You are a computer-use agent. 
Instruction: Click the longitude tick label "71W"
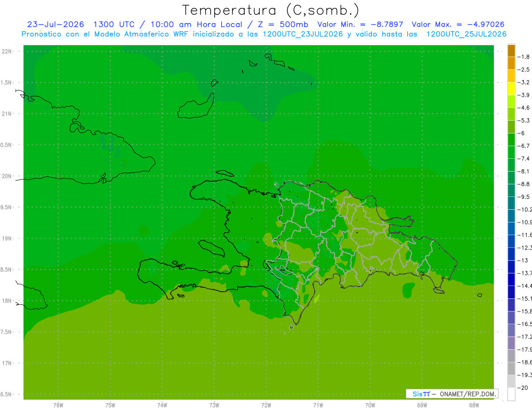click(x=318, y=405)
